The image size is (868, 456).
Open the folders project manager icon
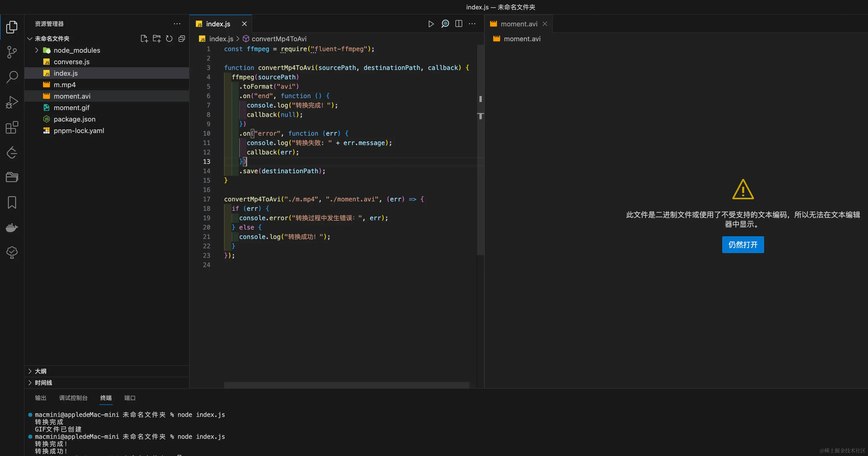[12, 177]
